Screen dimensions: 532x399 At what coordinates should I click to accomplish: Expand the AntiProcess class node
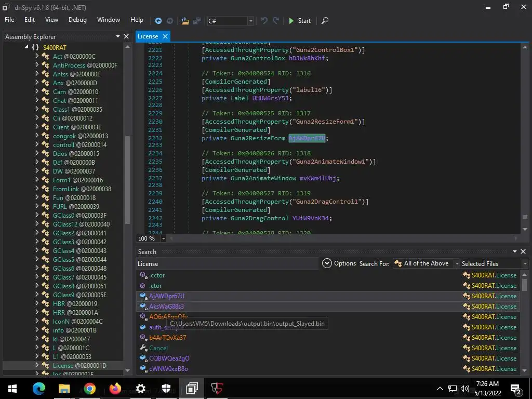[37, 65]
